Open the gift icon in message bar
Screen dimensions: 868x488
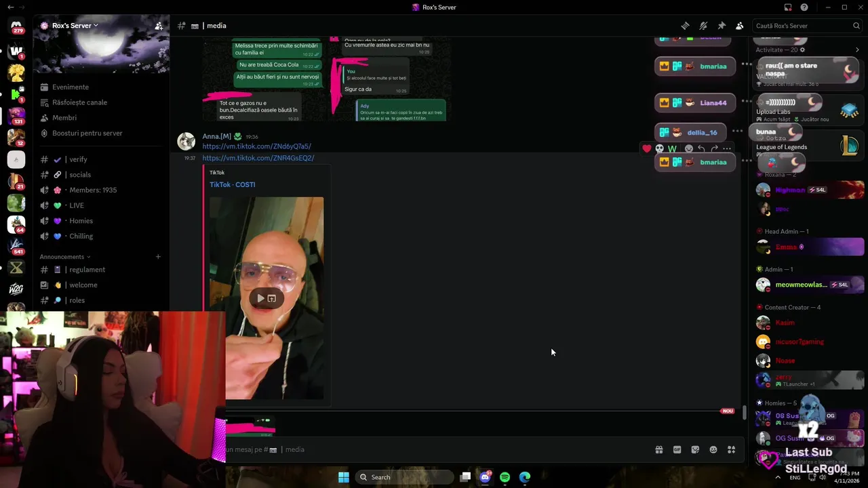658,449
